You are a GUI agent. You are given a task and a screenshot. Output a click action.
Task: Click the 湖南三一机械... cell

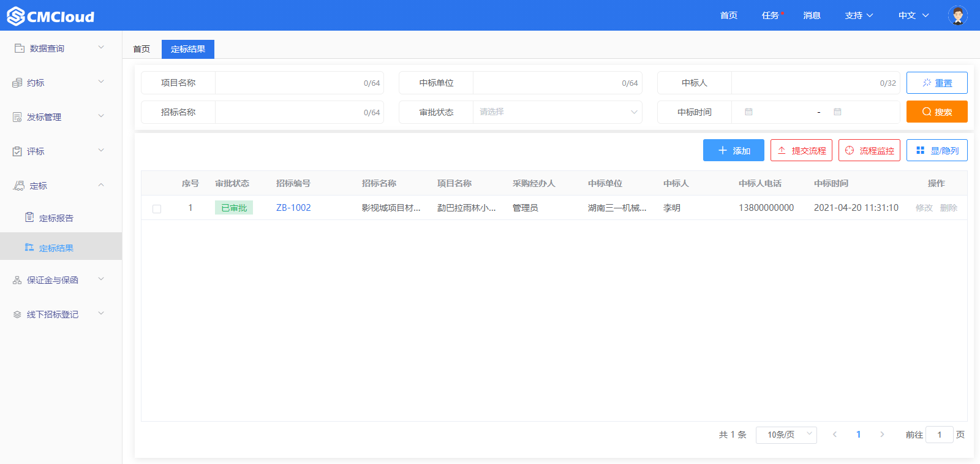point(617,208)
